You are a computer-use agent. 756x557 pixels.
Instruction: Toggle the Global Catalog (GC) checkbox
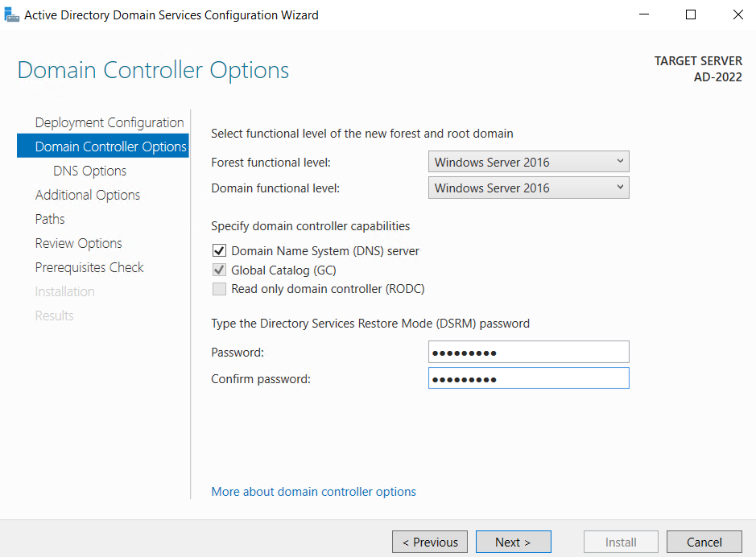pyautogui.click(x=219, y=270)
